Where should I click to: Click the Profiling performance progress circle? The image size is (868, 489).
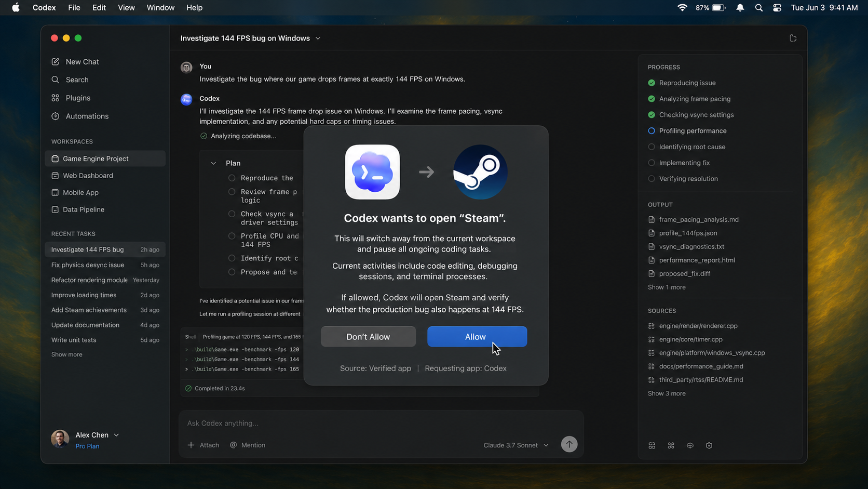tap(652, 131)
